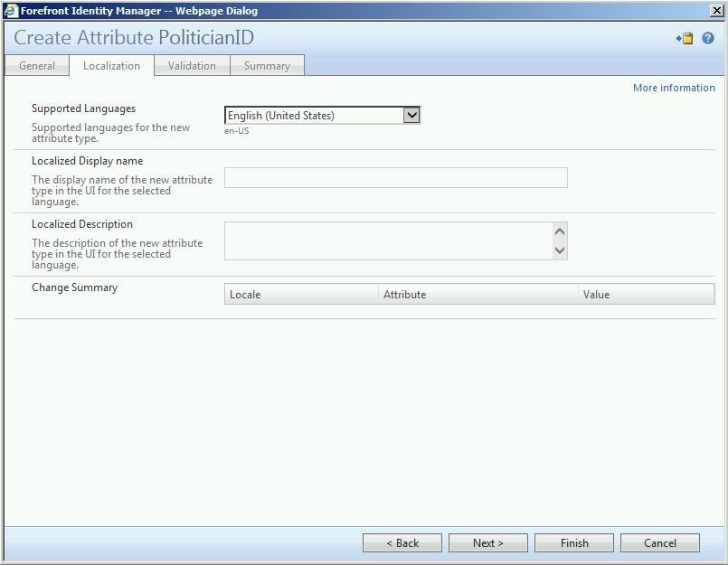This screenshot has width=728, height=565.
Task: Click the Change Summary label
Action: pos(75,287)
